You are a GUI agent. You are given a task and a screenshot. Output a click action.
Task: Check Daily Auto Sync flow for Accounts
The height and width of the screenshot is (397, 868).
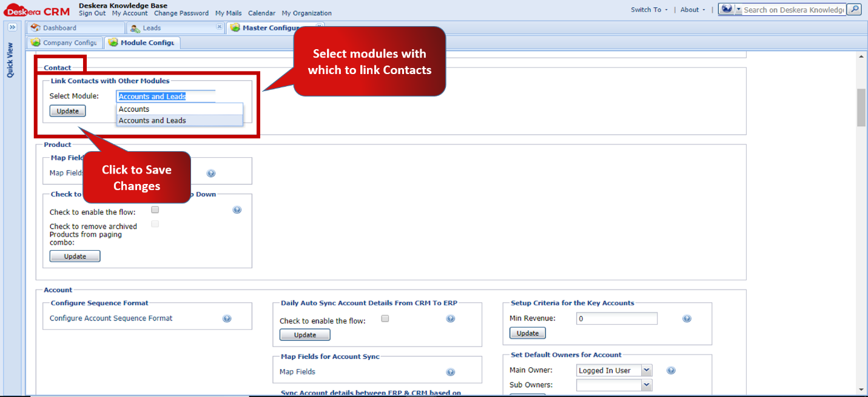pyautogui.click(x=385, y=317)
